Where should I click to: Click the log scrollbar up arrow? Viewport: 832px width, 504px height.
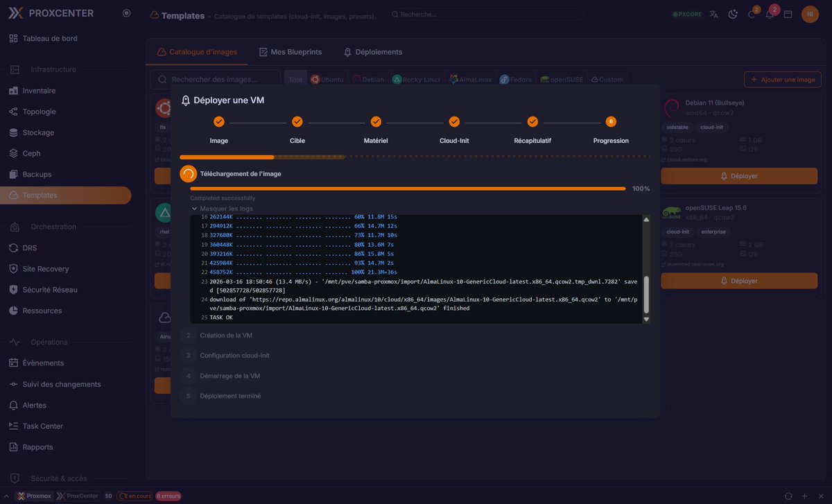click(646, 220)
